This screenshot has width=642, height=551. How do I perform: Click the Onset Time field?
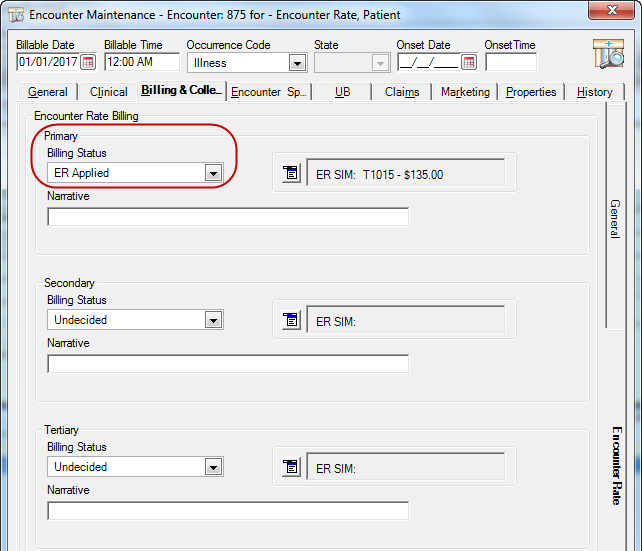click(x=511, y=62)
